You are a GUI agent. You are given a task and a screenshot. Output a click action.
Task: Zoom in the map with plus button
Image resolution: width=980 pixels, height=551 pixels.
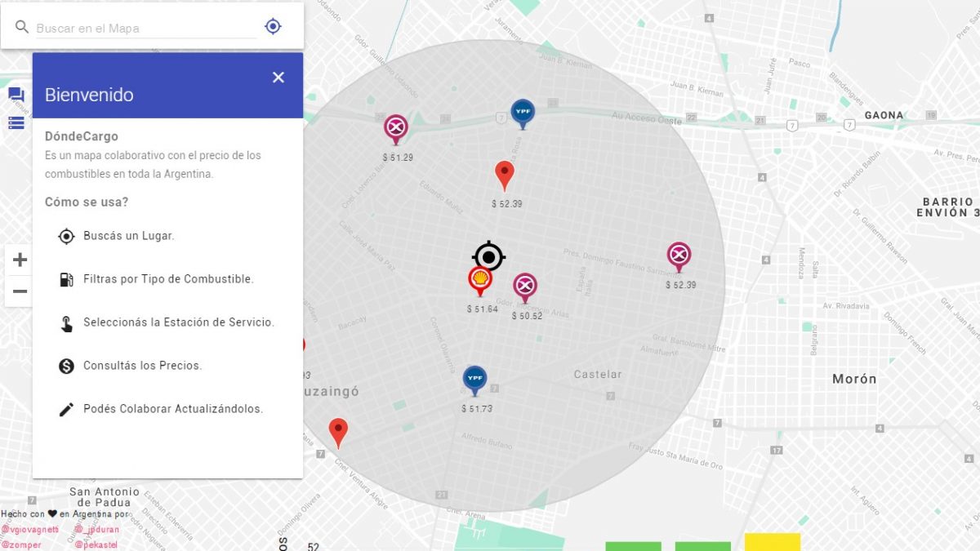(x=20, y=260)
